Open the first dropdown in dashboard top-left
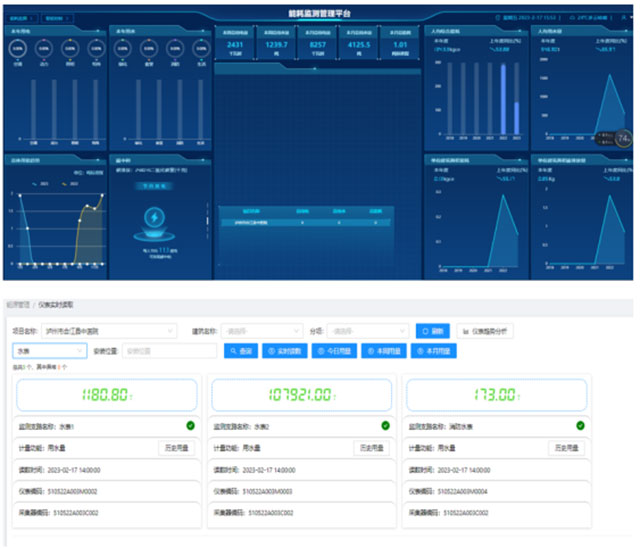Screen dimensions: 640x548 pos(22,18)
